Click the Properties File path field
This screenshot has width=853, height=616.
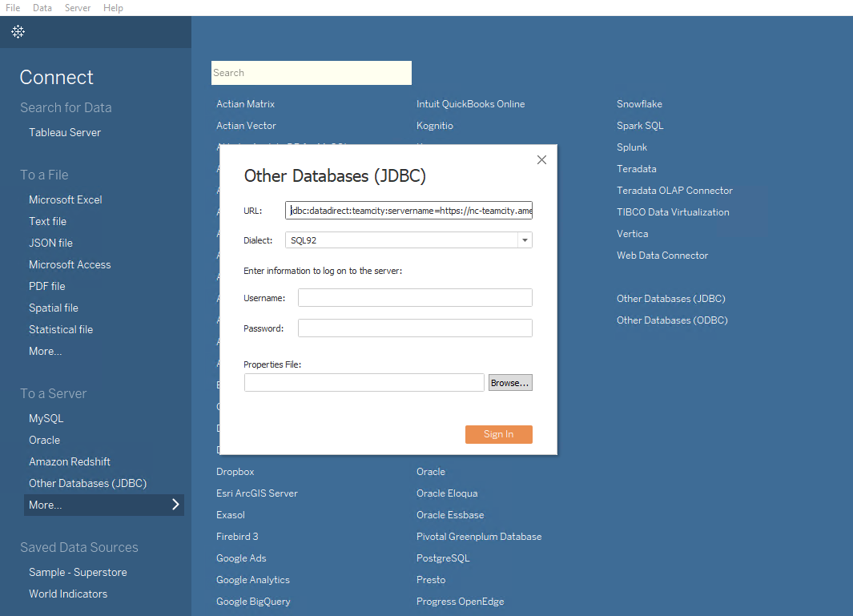pos(364,383)
